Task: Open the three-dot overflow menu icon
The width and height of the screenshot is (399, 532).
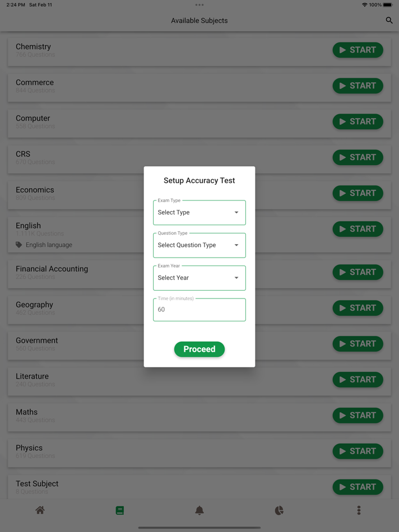Action: [359, 510]
